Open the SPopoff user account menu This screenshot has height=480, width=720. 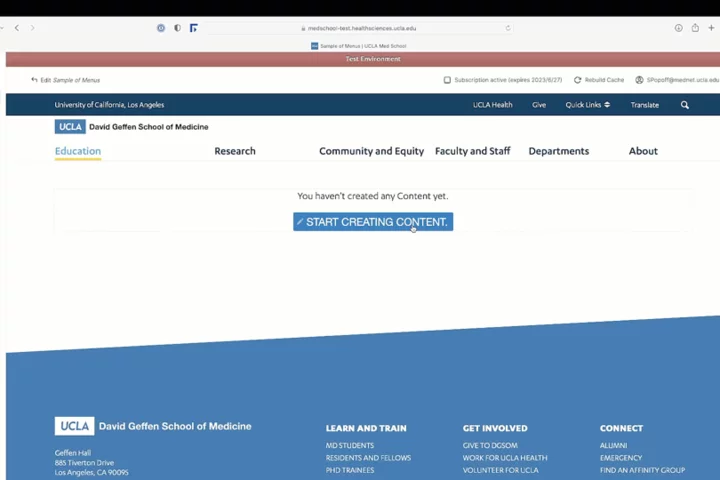pos(677,80)
